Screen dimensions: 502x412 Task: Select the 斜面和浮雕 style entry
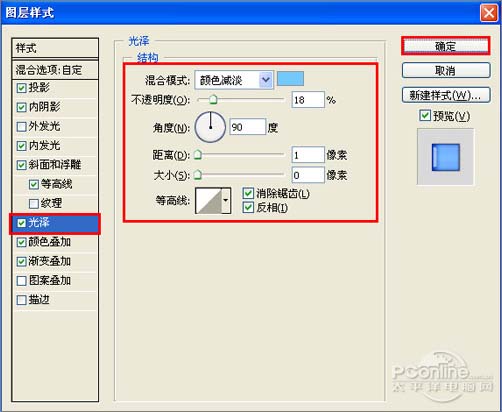pos(55,165)
